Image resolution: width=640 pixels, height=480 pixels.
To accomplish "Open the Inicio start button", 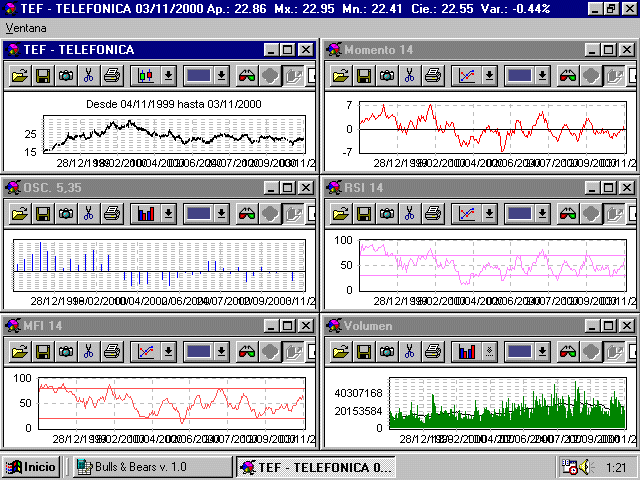I will click(31, 467).
